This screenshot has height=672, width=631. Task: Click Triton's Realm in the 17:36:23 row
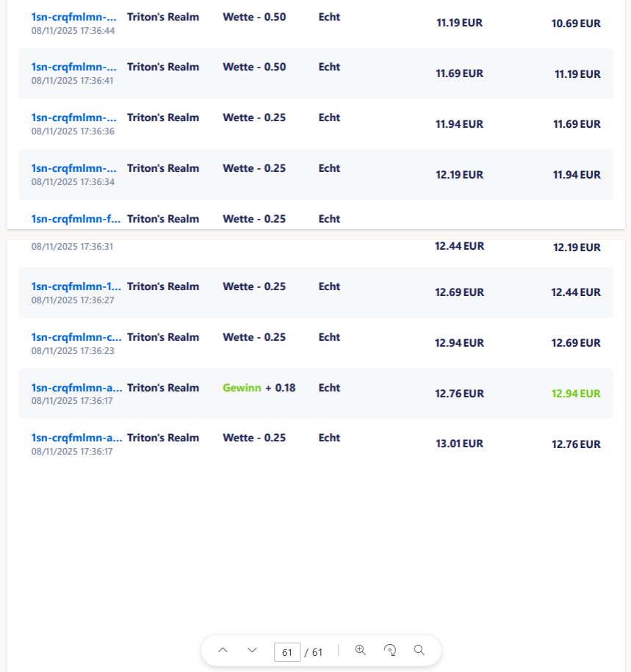tap(163, 337)
